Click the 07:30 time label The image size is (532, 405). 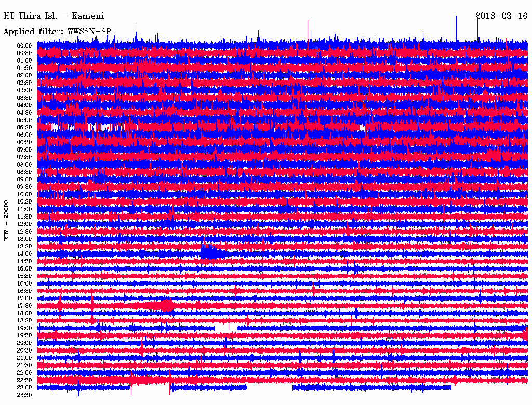(x=24, y=157)
